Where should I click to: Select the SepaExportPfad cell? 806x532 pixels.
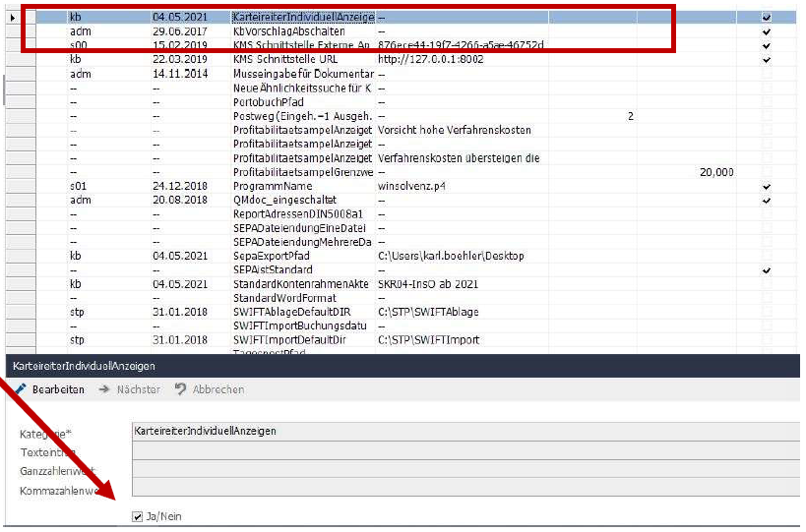[272, 256]
